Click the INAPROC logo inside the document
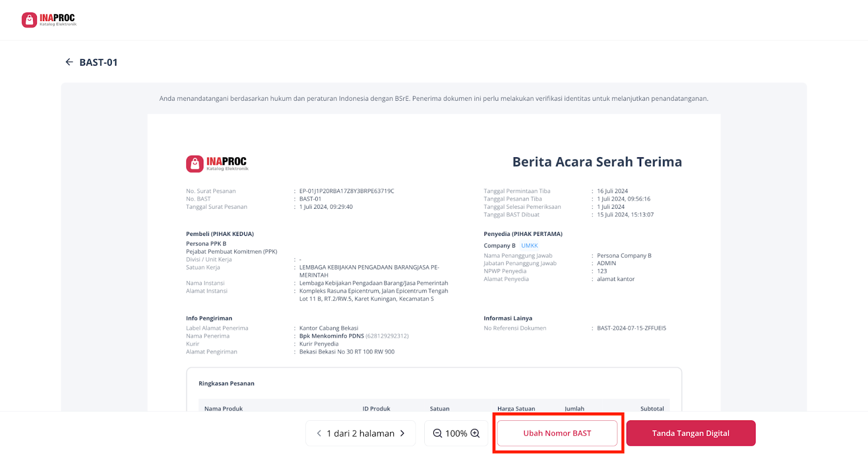The width and height of the screenshot is (868, 455). (217, 164)
